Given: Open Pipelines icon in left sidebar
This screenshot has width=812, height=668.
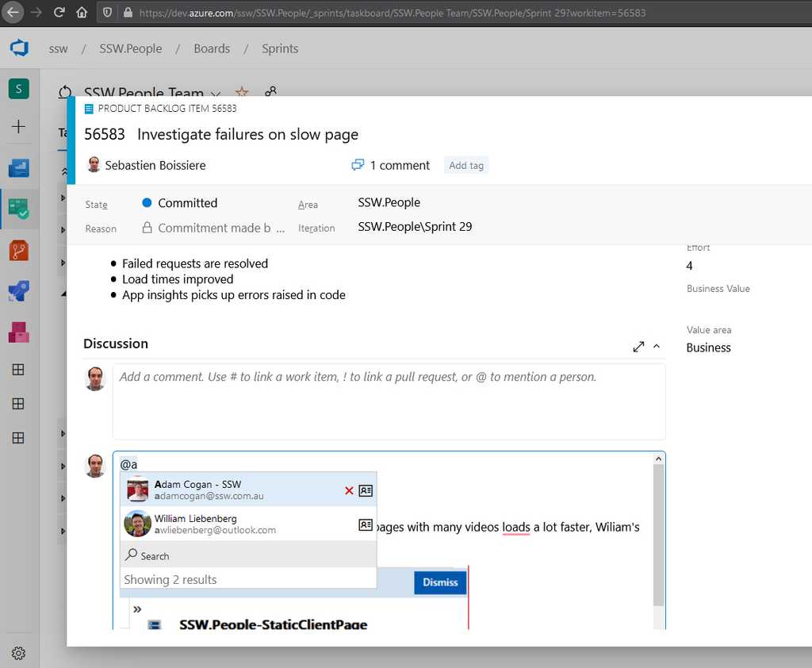Looking at the screenshot, I should 19,291.
